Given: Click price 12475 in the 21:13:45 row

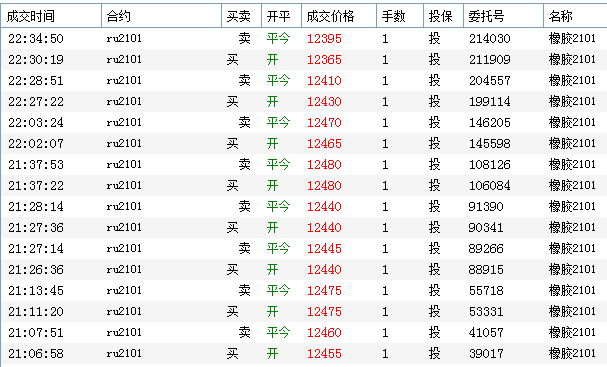Looking at the screenshot, I should click(324, 291).
